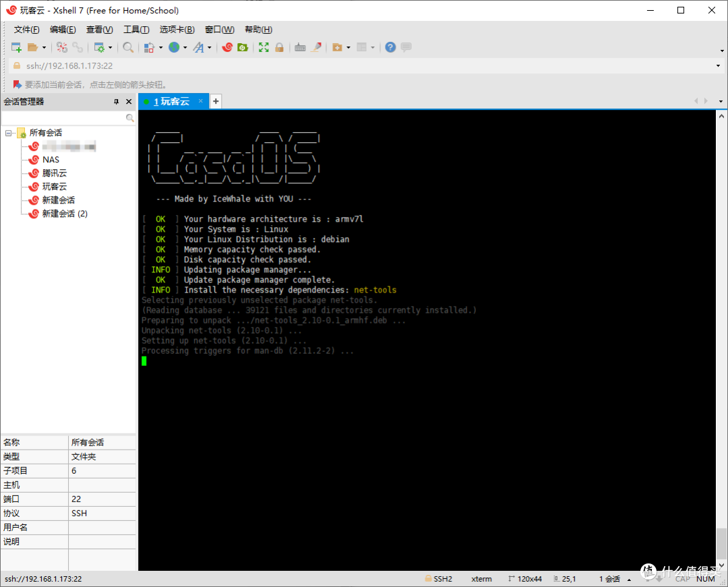Select the NAS session in the tree
This screenshot has height=587, width=728.
pos(49,159)
